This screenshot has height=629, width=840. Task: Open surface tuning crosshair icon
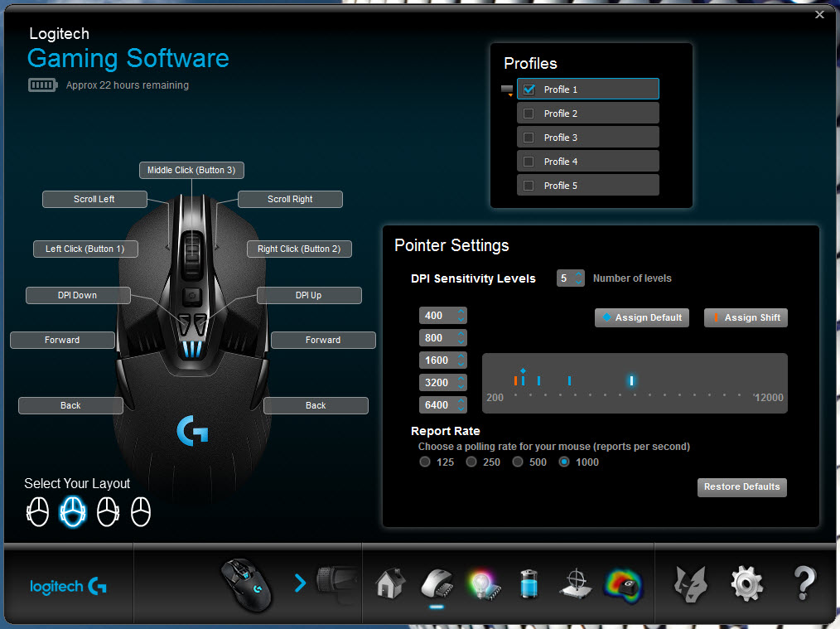[x=576, y=583]
